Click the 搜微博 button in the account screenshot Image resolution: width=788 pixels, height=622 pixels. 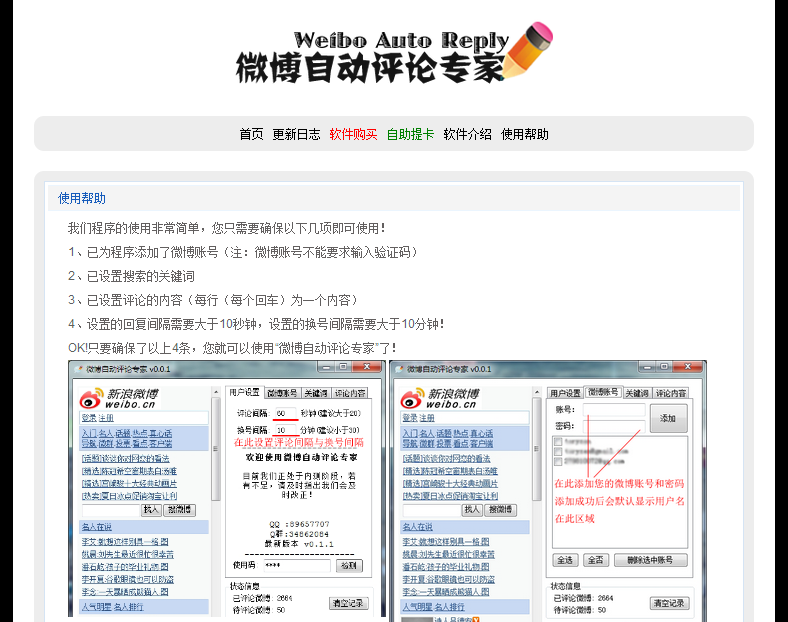[x=501, y=510]
